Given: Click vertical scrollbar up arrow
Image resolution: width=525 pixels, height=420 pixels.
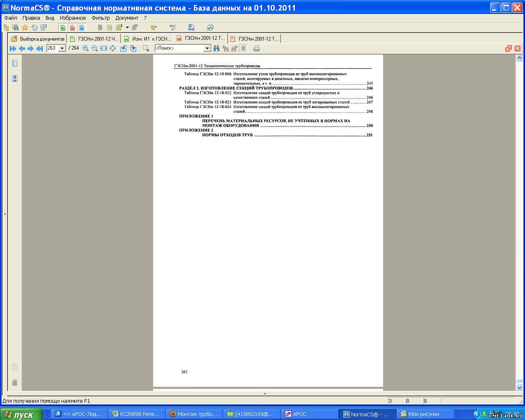Looking at the screenshot, I should pyautogui.click(x=519, y=58).
